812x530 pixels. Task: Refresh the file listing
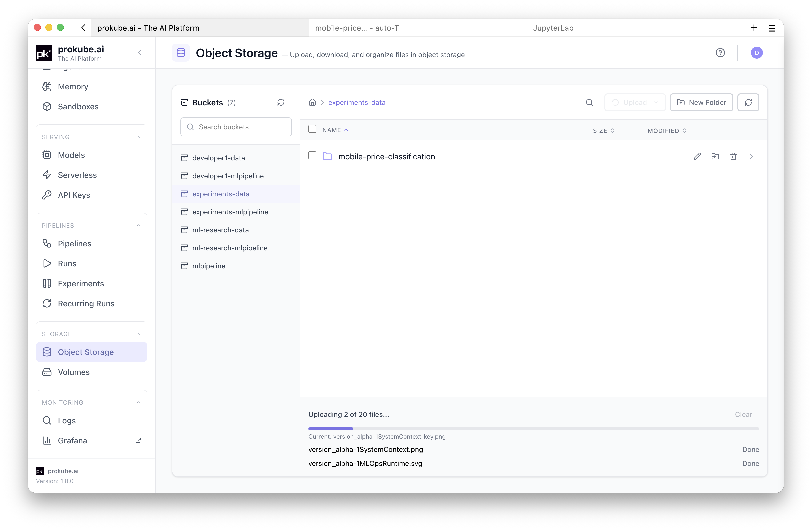tap(748, 102)
